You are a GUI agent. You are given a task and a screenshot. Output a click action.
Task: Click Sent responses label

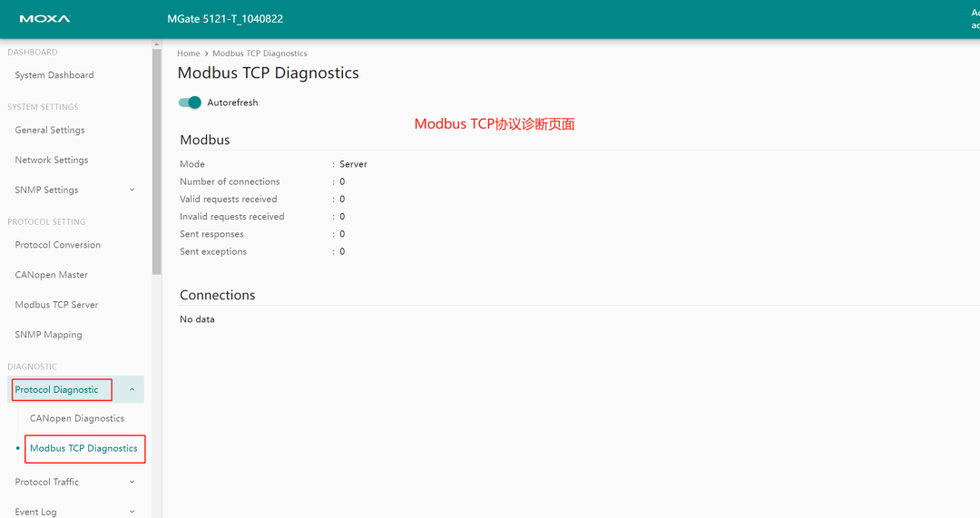pos(211,234)
